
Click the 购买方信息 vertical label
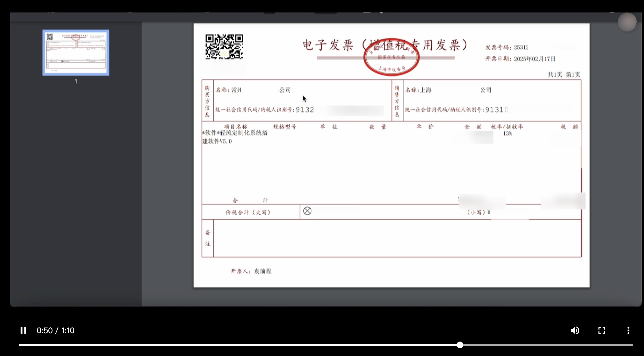[x=207, y=101]
